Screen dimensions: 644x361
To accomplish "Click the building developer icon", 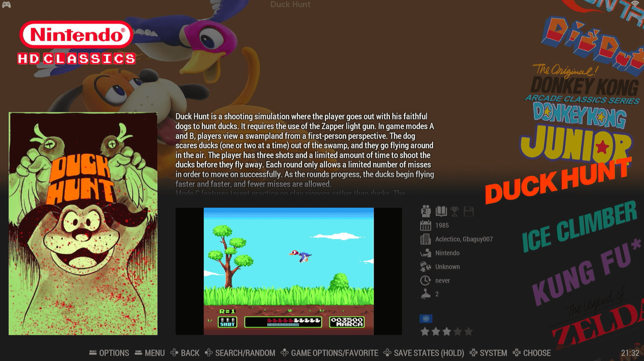I will click(x=425, y=239).
